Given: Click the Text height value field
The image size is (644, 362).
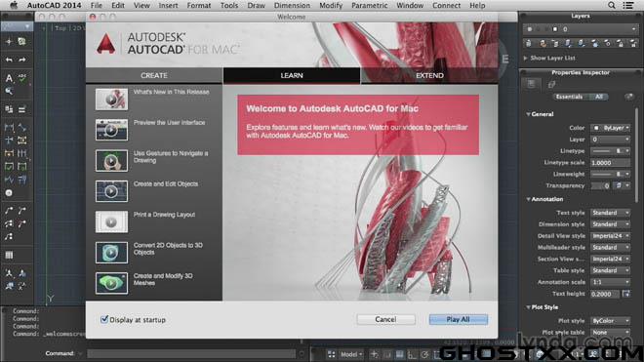Looking at the screenshot, I should tap(605, 294).
